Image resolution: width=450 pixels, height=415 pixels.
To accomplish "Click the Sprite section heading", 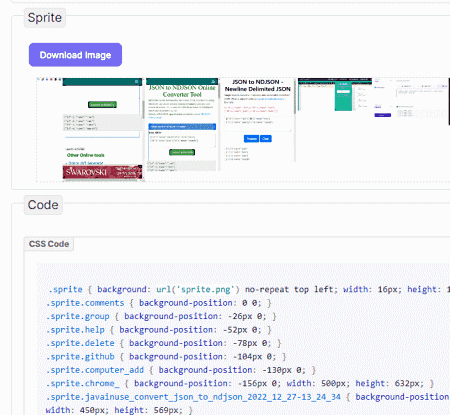I will pos(45,18).
